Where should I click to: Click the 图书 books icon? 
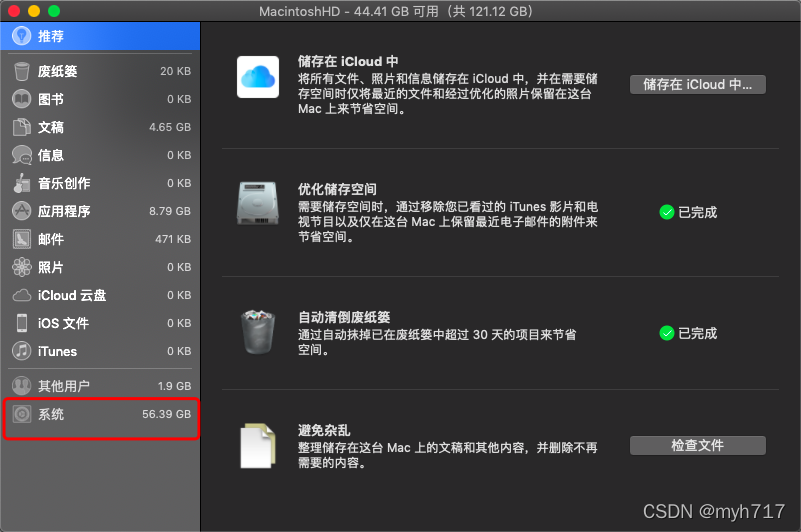tap(21, 99)
